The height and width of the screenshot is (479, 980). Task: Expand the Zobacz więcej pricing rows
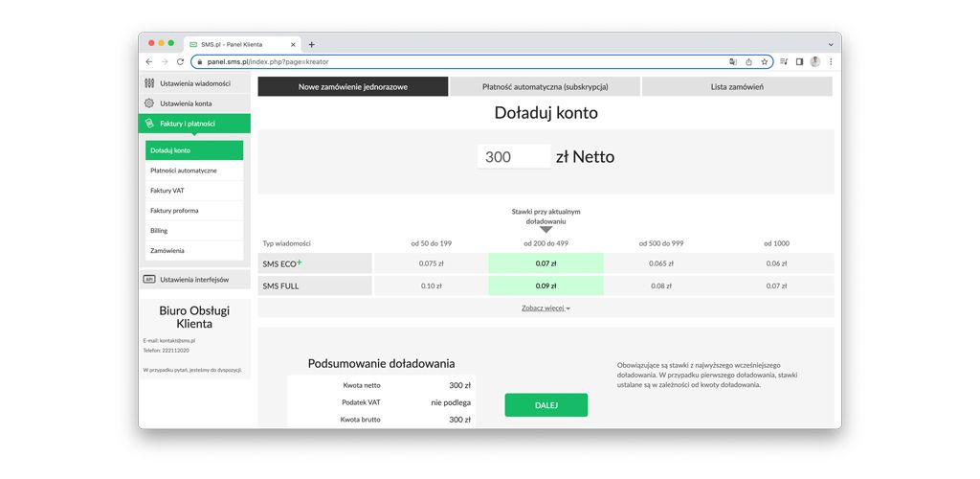coord(546,308)
